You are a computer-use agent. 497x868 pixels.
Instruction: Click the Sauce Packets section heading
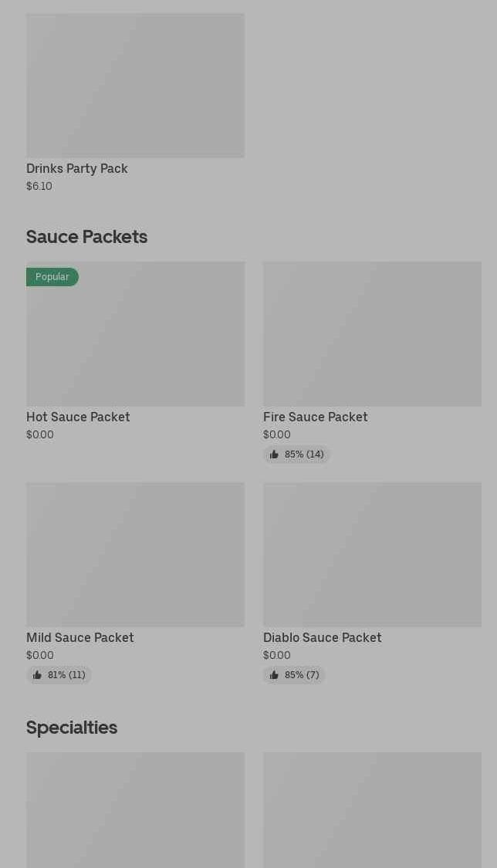coord(86,237)
